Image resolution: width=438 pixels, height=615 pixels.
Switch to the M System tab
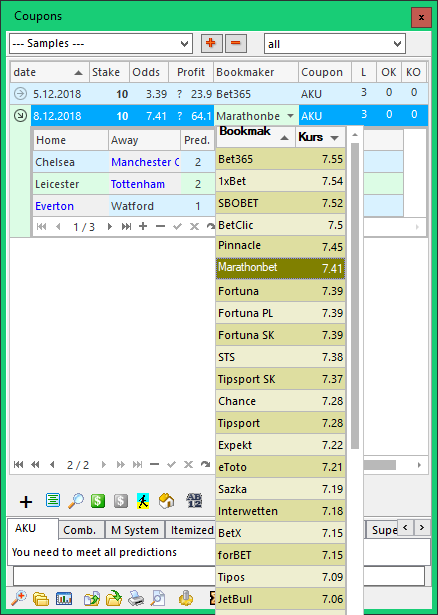point(135,530)
